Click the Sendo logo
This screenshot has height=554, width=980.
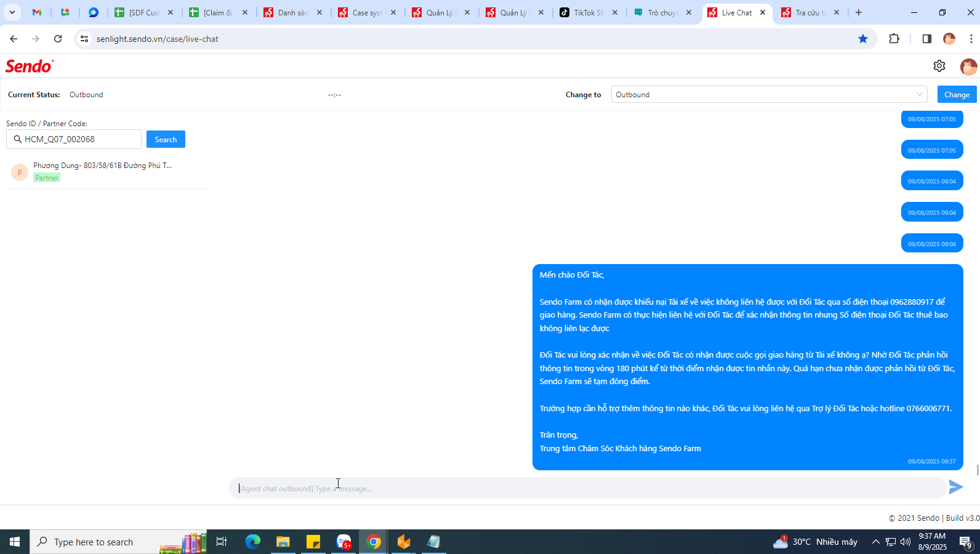pos(30,66)
